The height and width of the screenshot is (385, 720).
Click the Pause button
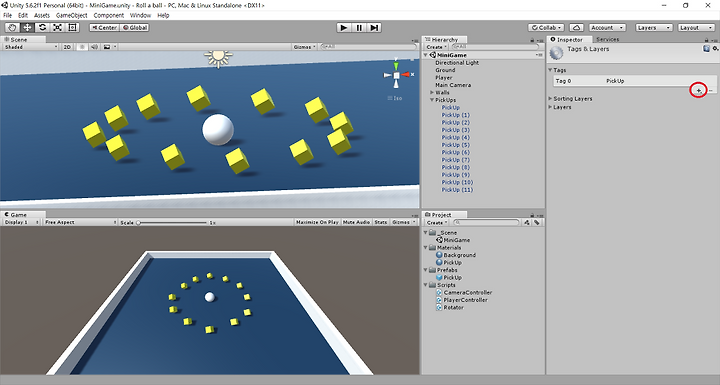click(x=359, y=28)
